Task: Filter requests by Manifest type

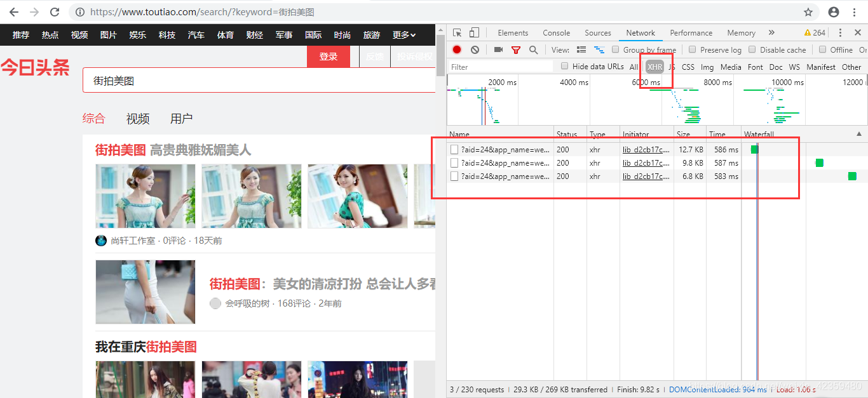Action: pyautogui.click(x=821, y=67)
